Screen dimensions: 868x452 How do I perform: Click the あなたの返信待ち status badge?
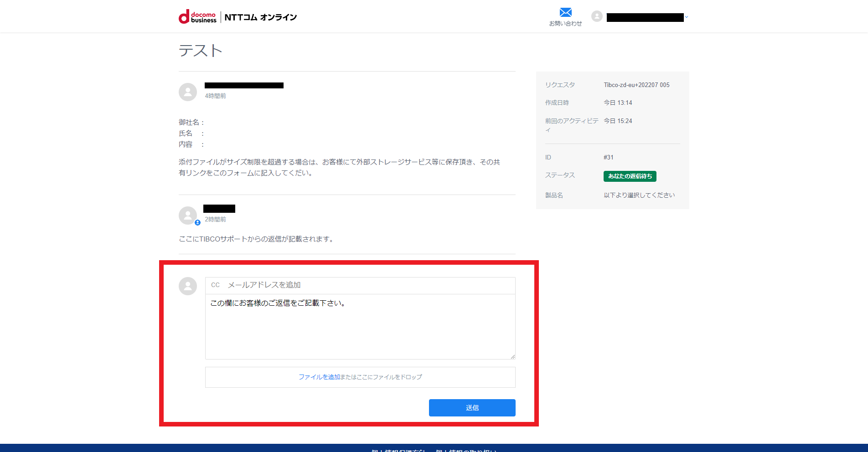coord(630,176)
